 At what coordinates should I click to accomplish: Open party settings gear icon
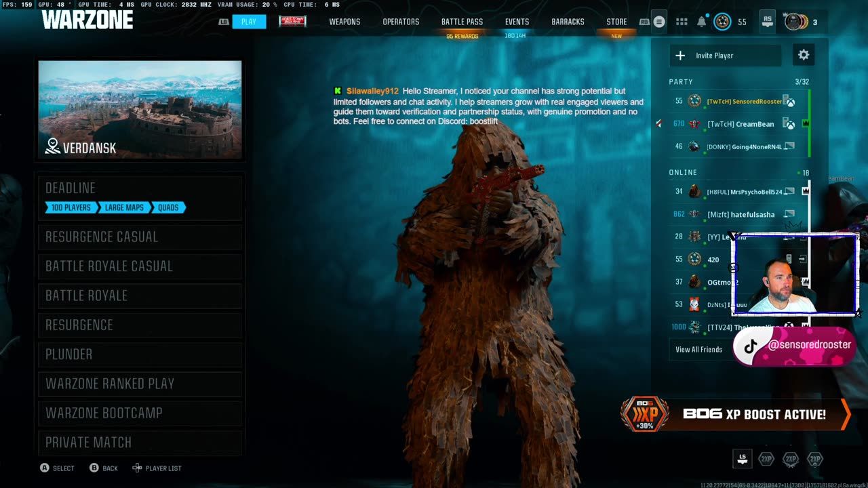coord(804,55)
